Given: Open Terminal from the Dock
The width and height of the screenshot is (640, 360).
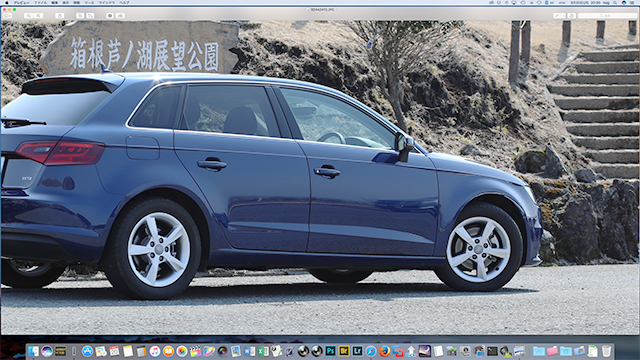Looking at the screenshot, I should point(492,351).
